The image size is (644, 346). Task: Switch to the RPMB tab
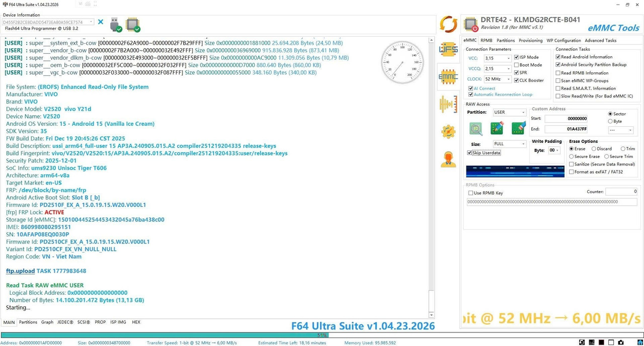487,40
